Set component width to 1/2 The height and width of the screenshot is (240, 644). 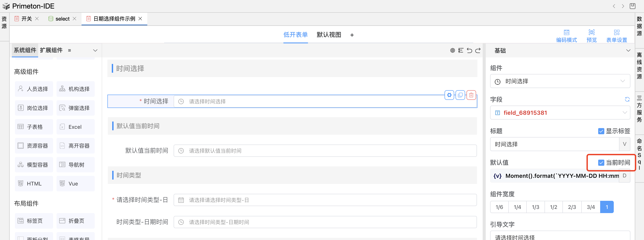553,207
